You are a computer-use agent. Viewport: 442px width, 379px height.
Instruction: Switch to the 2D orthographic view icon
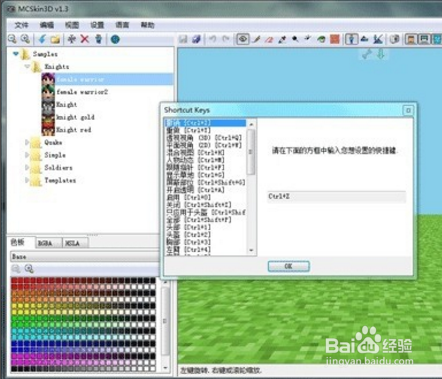364,39
